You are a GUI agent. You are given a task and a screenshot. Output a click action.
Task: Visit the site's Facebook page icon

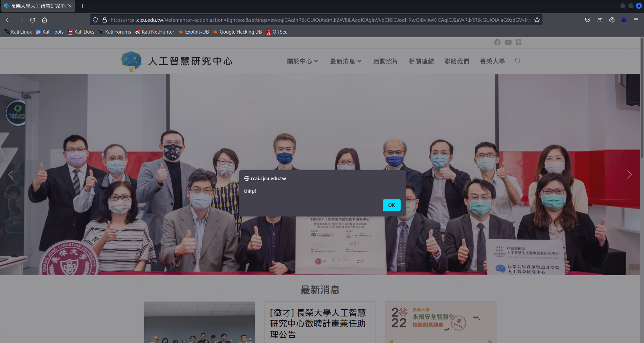(497, 42)
